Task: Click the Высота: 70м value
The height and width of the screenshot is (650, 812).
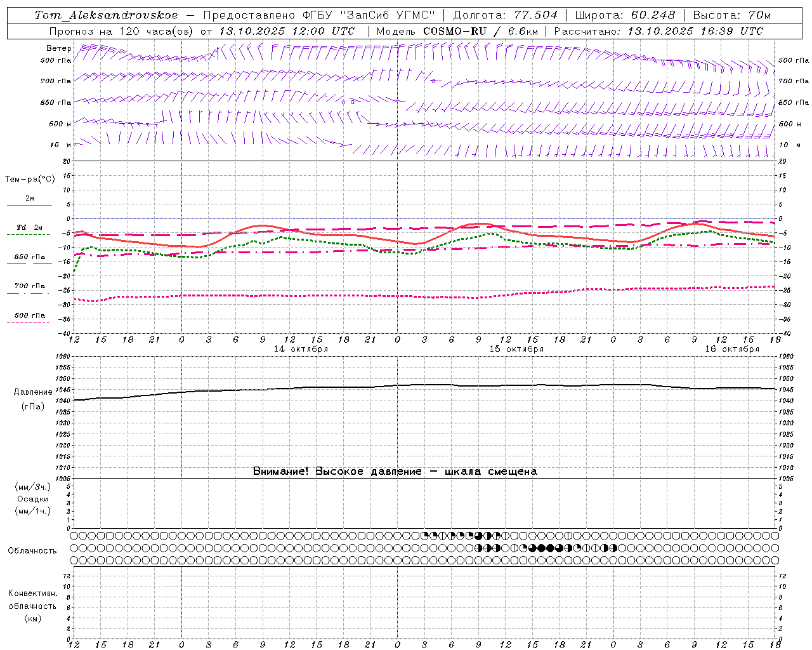Action: tap(732, 15)
